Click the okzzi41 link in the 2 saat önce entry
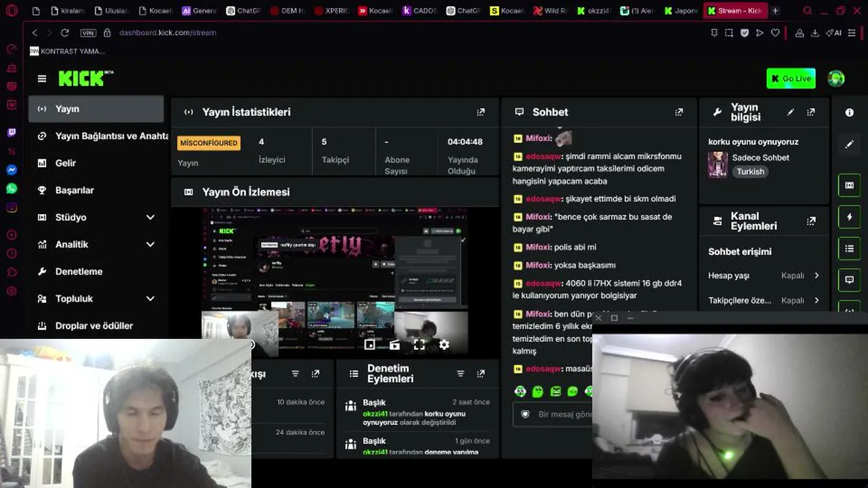 [x=375, y=414]
